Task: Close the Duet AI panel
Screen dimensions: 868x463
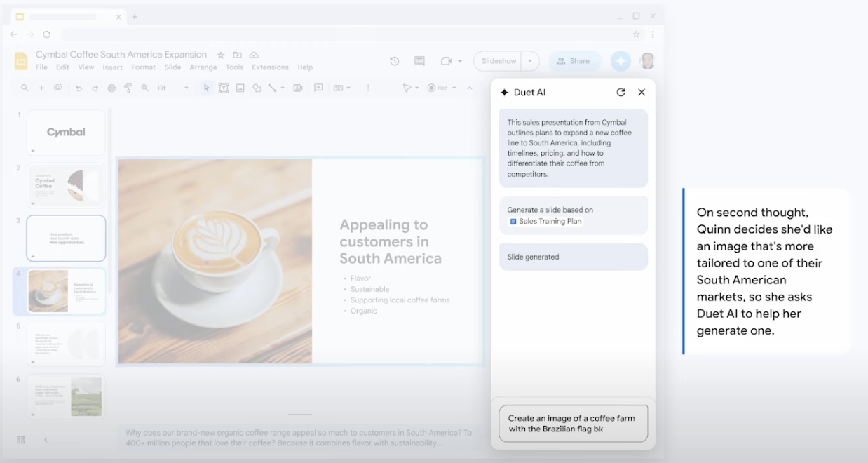Action: coord(642,92)
